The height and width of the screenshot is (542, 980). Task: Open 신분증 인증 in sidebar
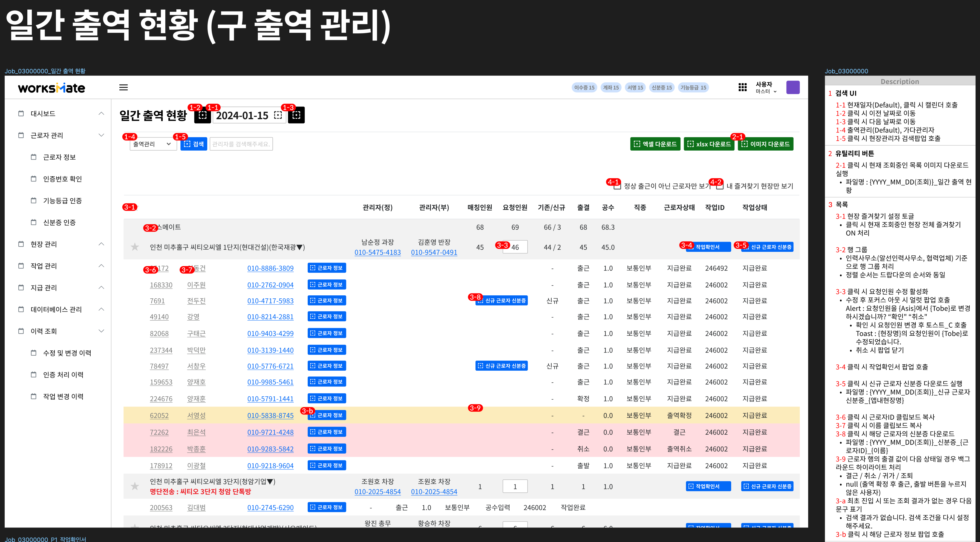59,222
